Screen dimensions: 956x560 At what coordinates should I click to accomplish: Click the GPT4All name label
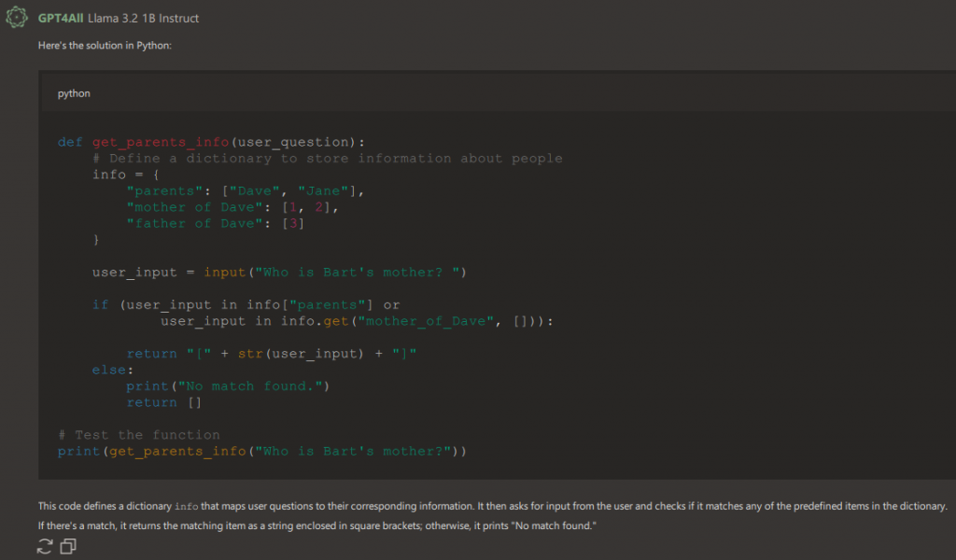tap(61, 19)
